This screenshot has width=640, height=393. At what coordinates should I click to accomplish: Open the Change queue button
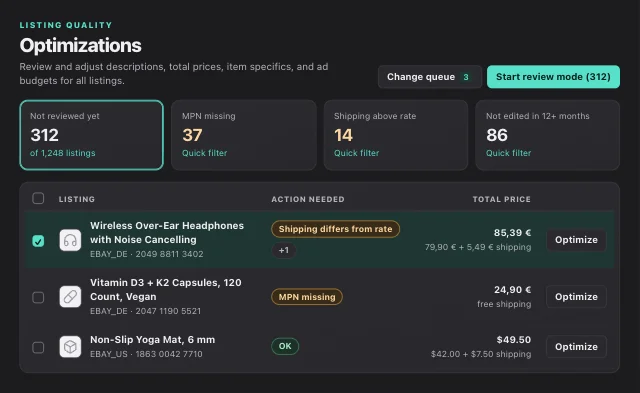430,77
